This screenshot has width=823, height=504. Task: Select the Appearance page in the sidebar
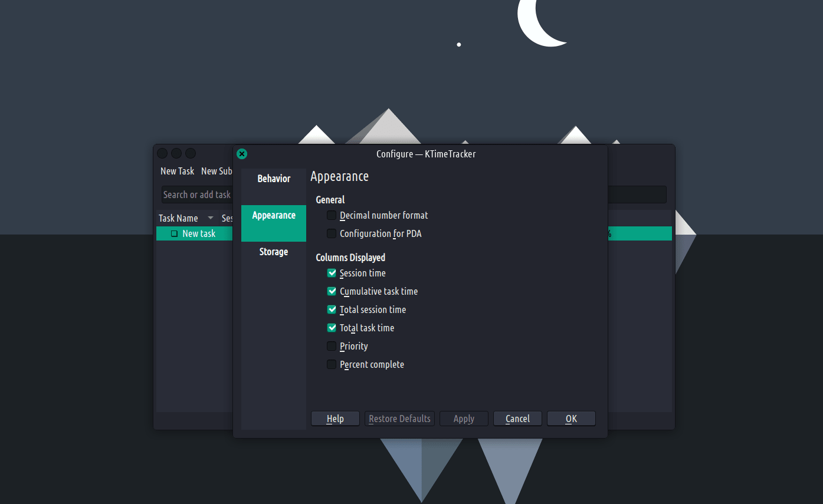click(x=274, y=216)
